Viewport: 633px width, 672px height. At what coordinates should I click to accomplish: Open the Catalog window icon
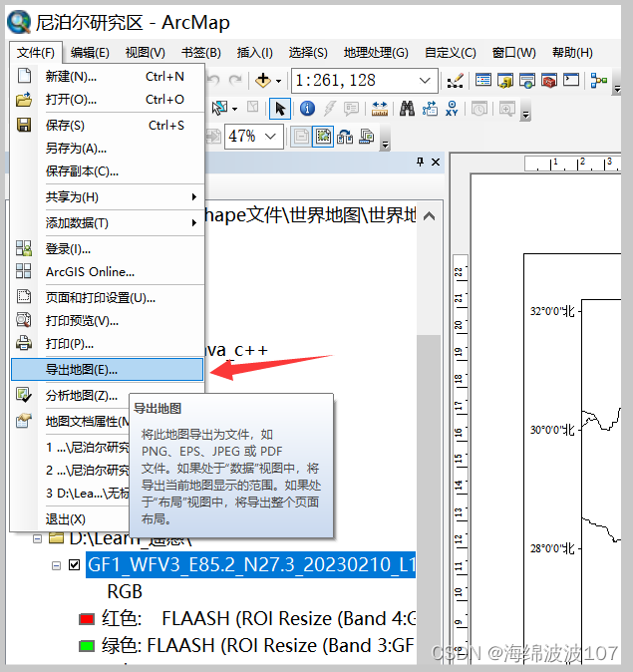(x=505, y=80)
